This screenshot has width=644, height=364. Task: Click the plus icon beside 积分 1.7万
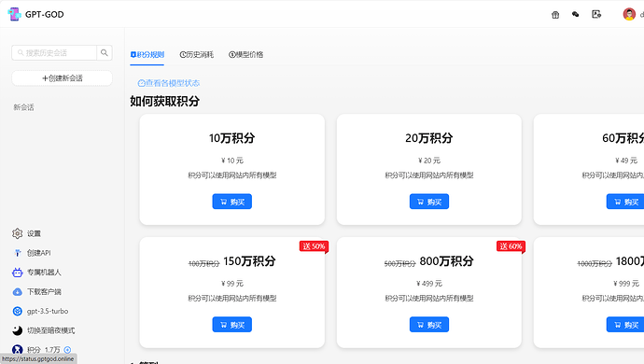pyautogui.click(x=67, y=350)
